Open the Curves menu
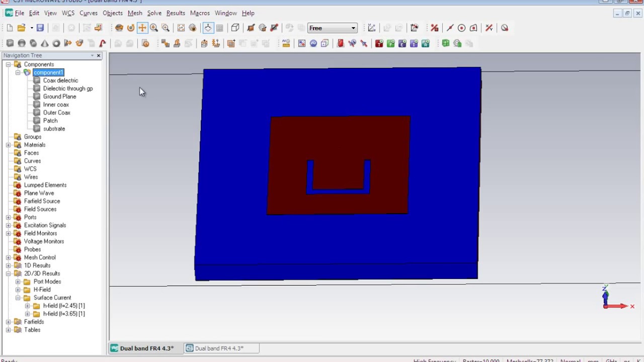Image resolution: width=644 pixels, height=362 pixels. 89,13
